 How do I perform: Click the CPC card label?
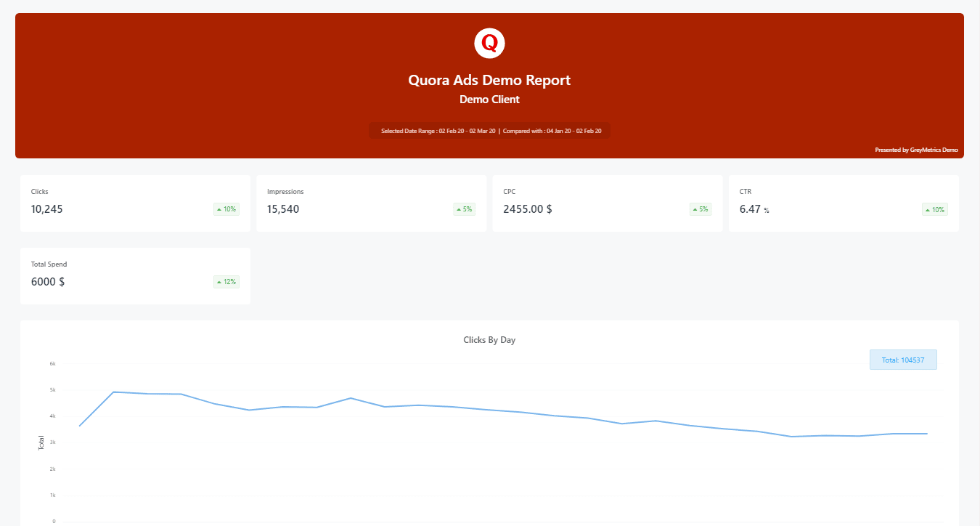pos(509,192)
